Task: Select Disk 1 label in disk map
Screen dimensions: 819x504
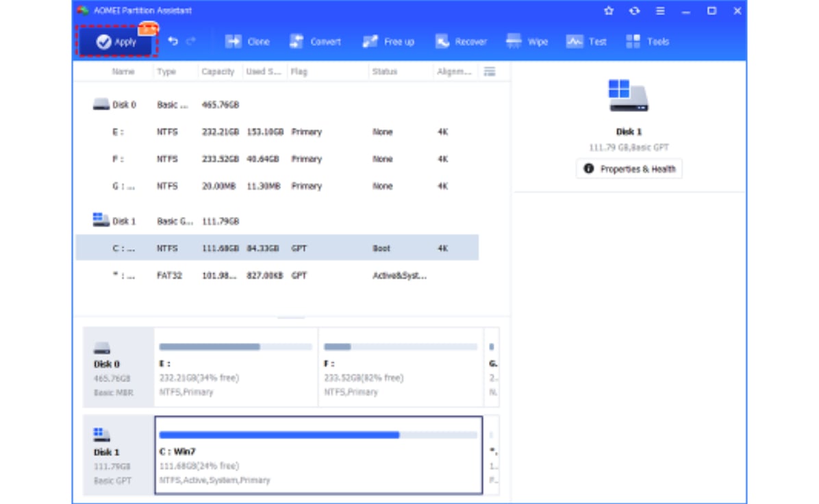Action: pos(118,455)
